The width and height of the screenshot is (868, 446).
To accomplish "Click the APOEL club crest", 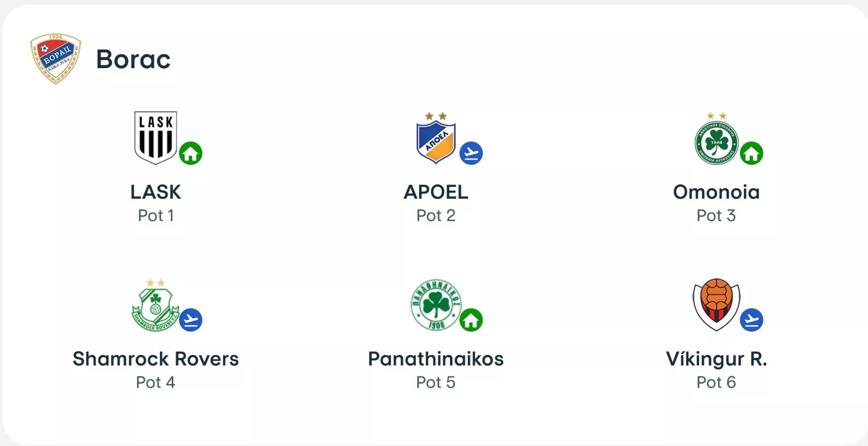I will 436,139.
